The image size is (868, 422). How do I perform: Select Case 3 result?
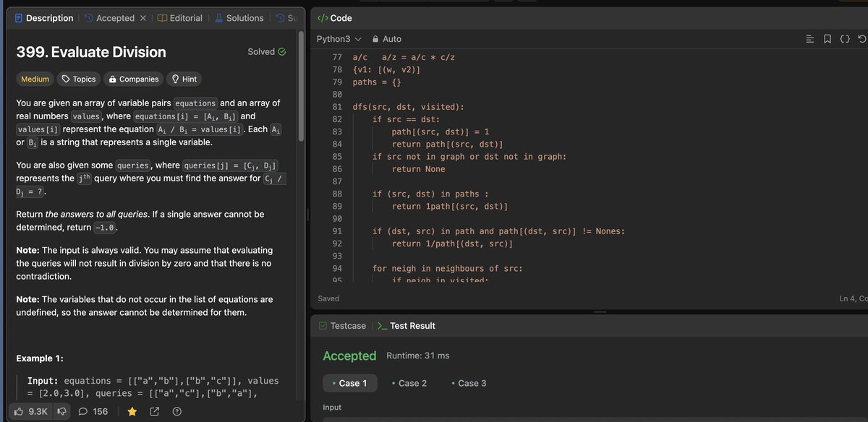[x=468, y=383]
